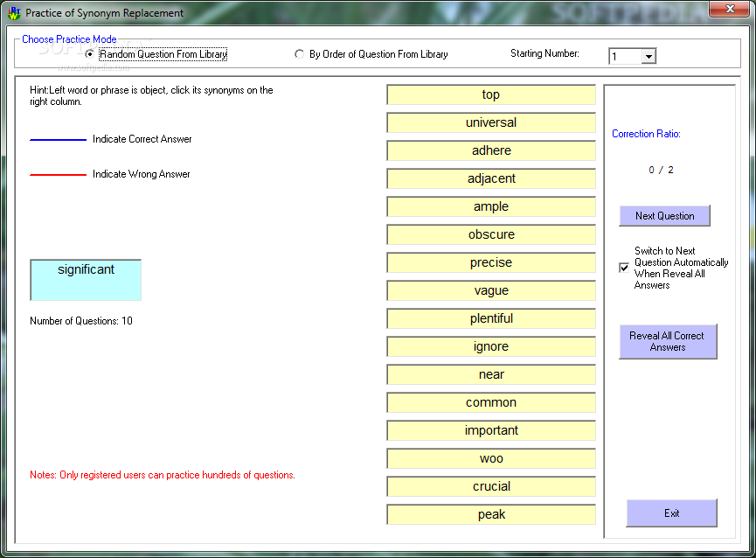Click the 'Choose Practice Mode' group label
This screenshot has width=756, height=558.
click(69, 39)
